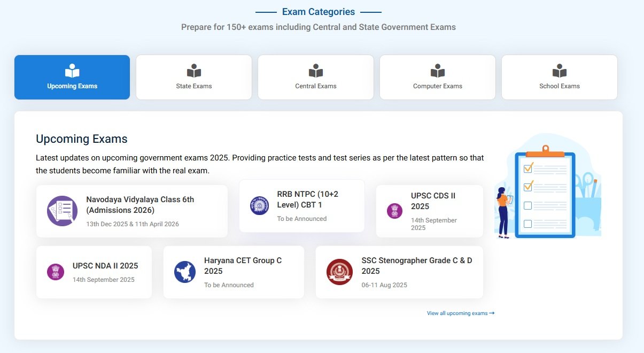Click '14th September 2025' under UPSC CDS II

tap(434, 224)
